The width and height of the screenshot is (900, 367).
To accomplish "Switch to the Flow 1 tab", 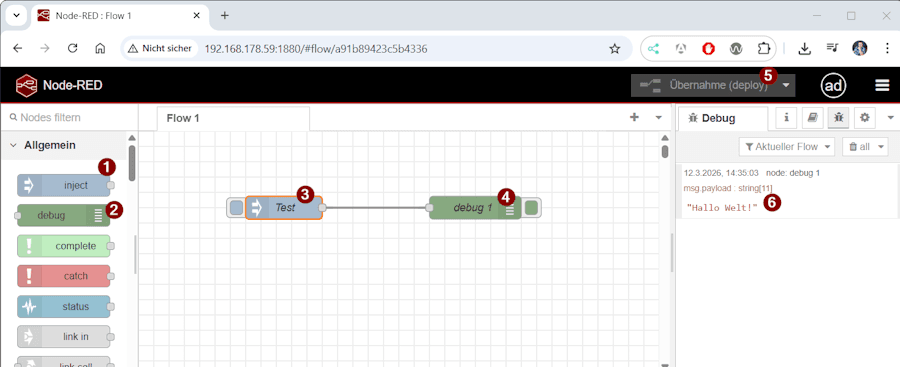I will 233,118.
